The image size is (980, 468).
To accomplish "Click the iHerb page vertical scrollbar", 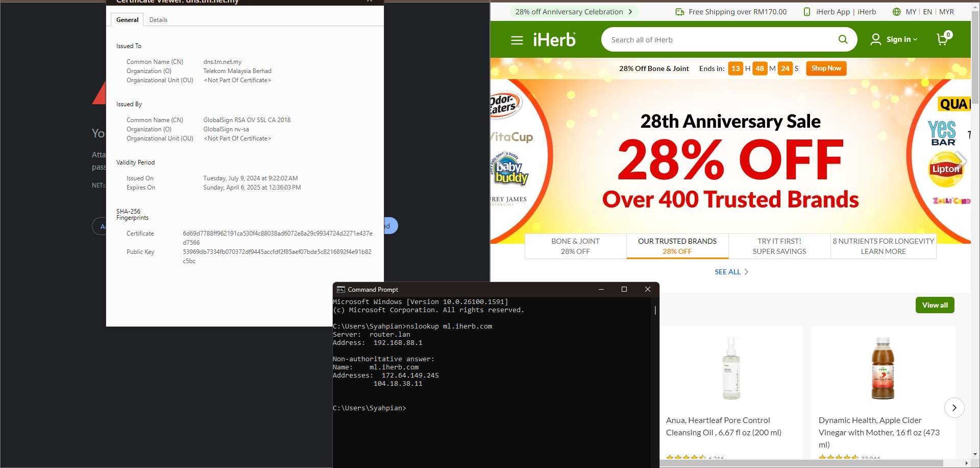I will click(x=975, y=56).
